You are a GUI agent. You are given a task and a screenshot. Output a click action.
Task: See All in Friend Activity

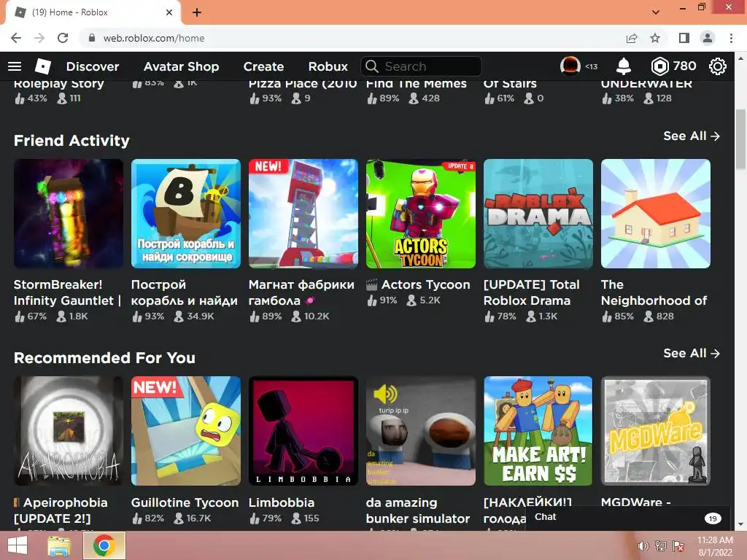(692, 136)
